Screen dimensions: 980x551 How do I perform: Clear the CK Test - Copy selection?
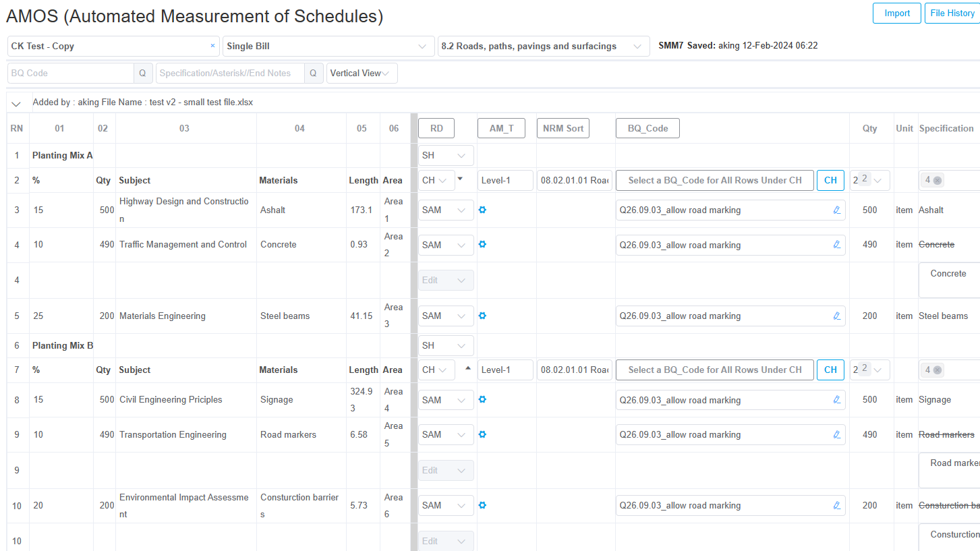click(x=212, y=46)
